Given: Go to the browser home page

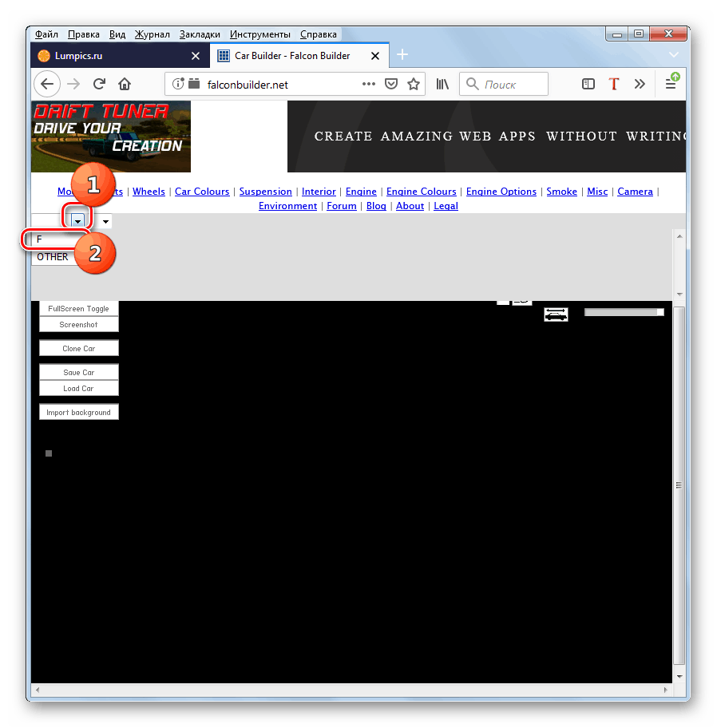Looking at the screenshot, I should 124,84.
